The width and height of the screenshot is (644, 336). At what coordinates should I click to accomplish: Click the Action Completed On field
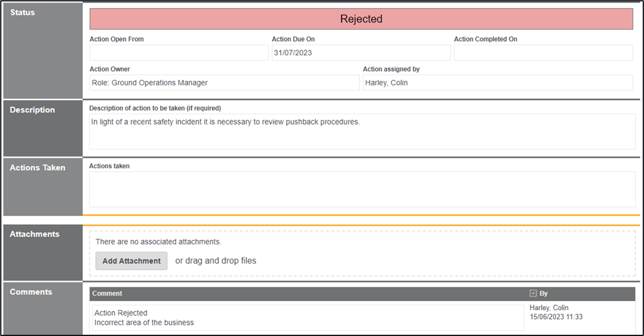543,53
